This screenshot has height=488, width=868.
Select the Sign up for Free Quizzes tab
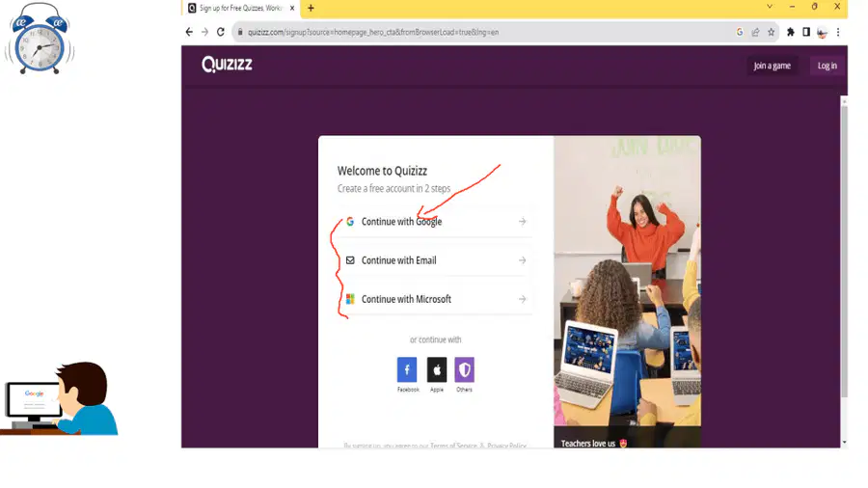click(241, 8)
